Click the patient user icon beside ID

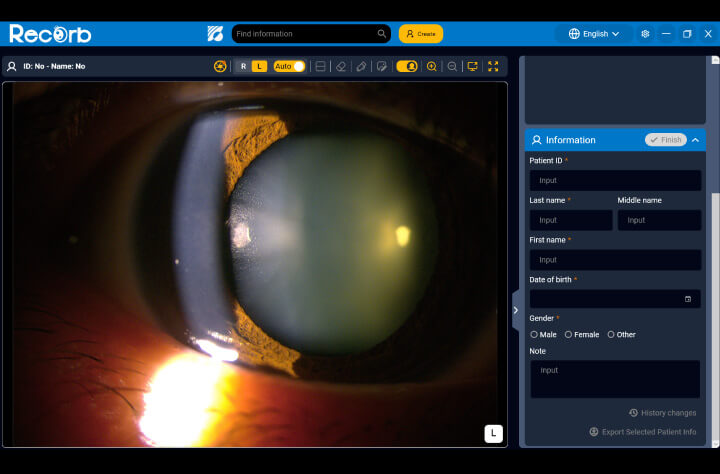click(x=11, y=66)
